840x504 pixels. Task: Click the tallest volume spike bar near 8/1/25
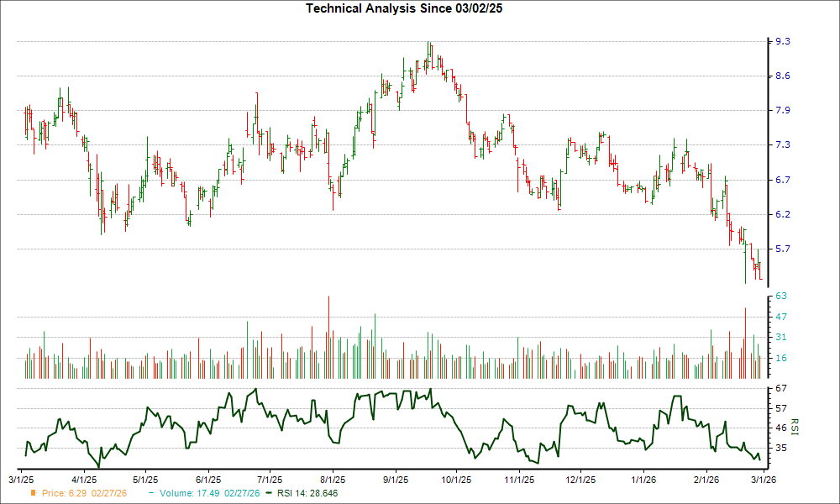click(328, 336)
